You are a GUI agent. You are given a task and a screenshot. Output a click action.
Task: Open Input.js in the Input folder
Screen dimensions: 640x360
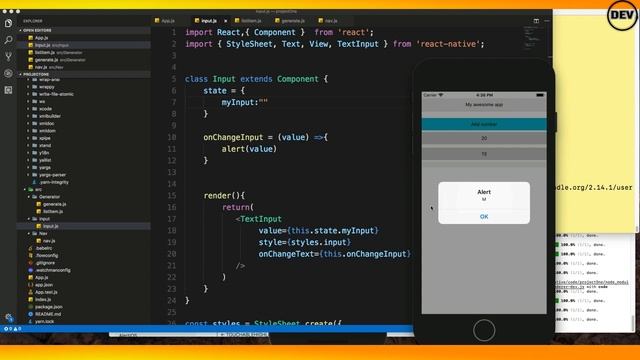84,226
